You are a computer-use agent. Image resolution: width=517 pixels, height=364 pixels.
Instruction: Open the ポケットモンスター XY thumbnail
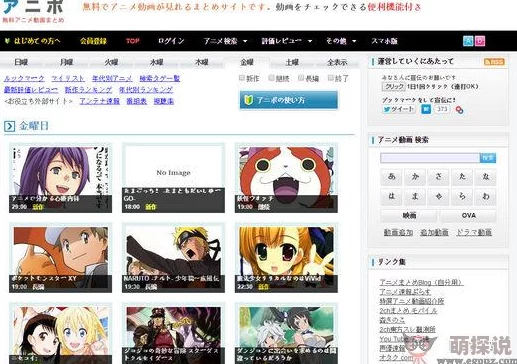60,258
